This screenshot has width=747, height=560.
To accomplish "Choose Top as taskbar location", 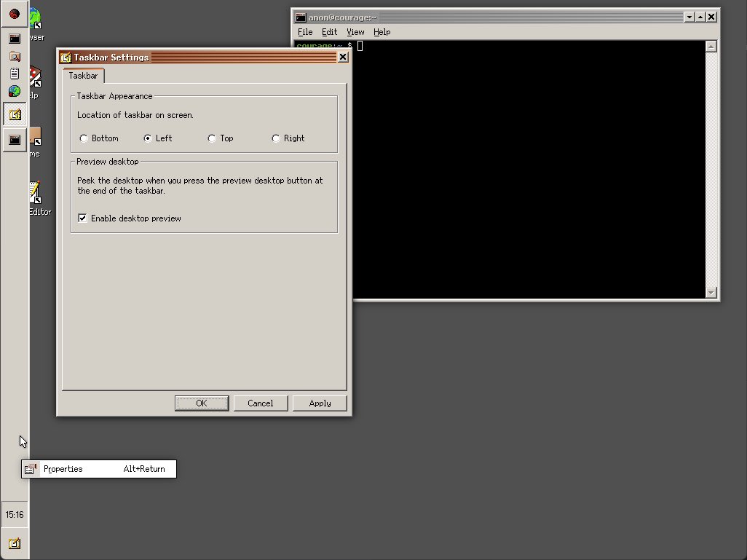I will pos(211,138).
